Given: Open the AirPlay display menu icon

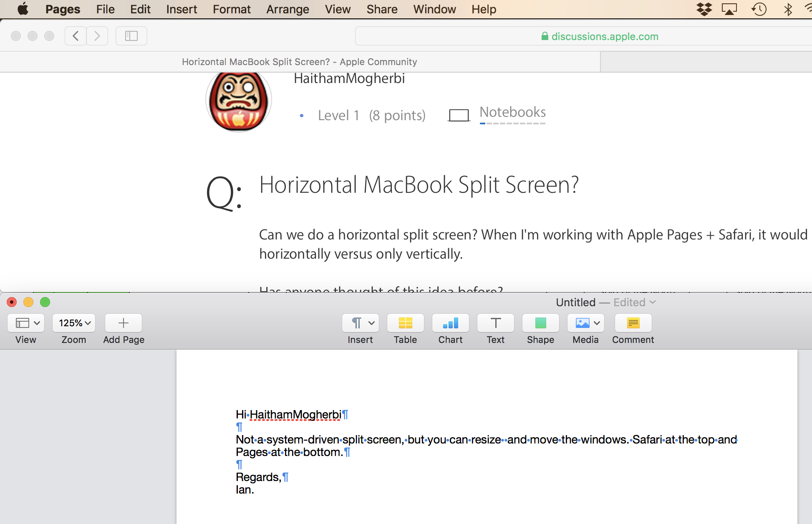Looking at the screenshot, I should (x=729, y=9).
